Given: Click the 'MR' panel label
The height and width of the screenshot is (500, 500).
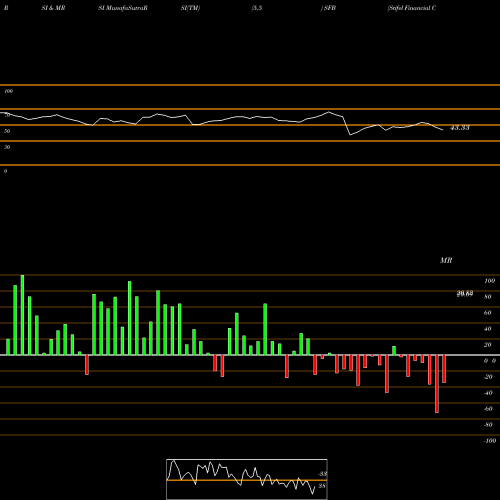Looking at the screenshot, I should point(446,260).
